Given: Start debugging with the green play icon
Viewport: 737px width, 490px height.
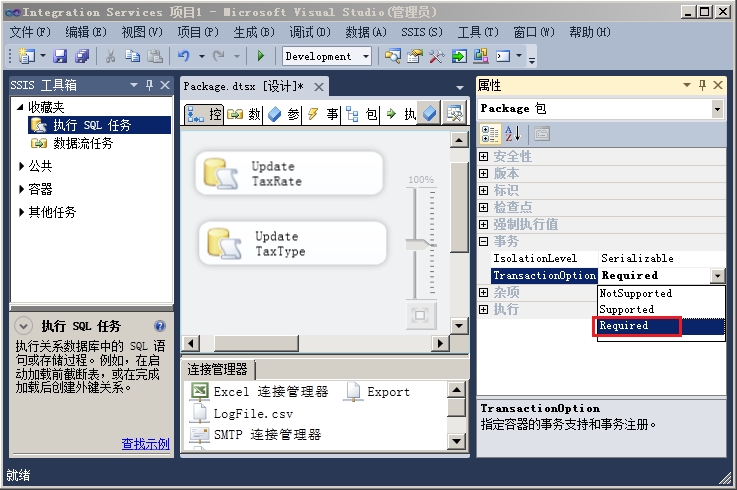Looking at the screenshot, I should 261,56.
